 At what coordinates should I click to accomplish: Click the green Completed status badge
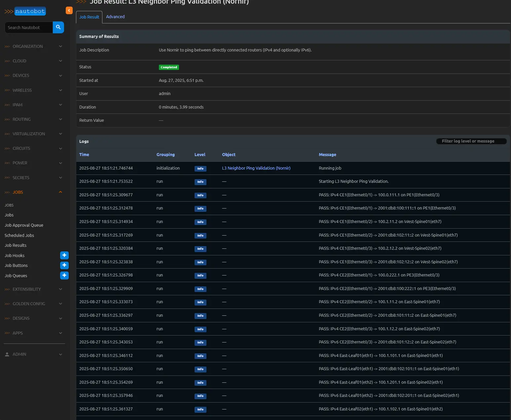pos(169,67)
